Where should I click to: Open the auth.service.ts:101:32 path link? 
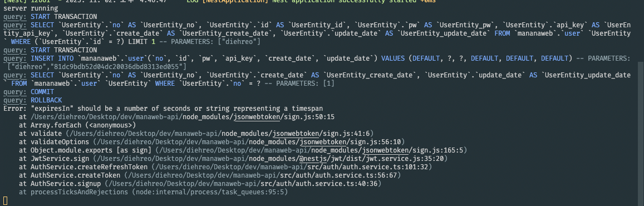[292, 167]
